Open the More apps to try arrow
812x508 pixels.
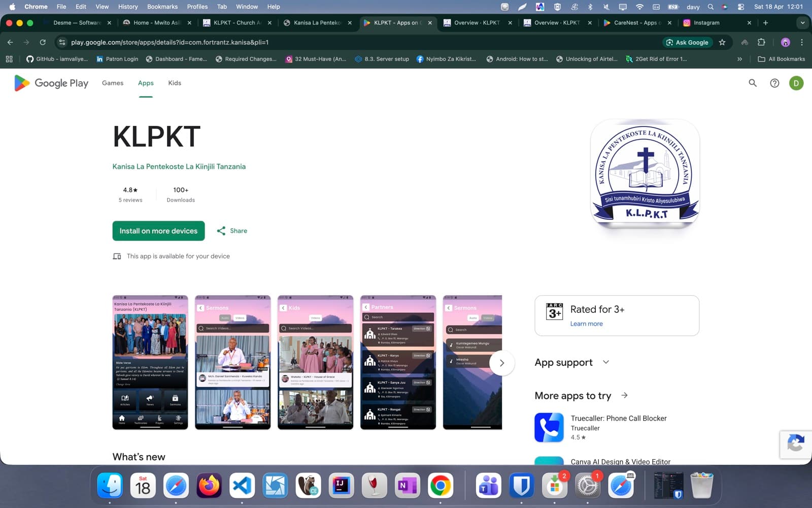click(x=624, y=396)
